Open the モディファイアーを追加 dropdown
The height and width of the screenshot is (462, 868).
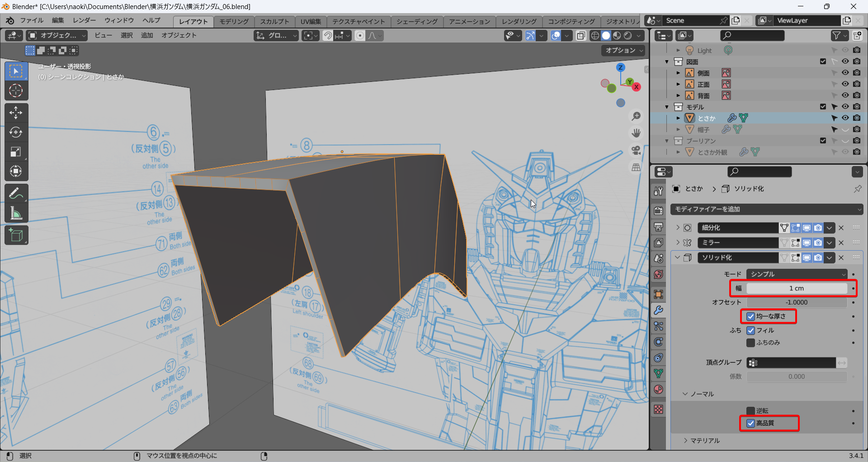coord(767,209)
